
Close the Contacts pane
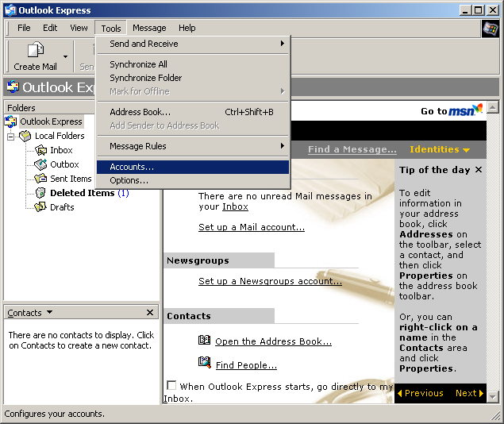pos(150,313)
